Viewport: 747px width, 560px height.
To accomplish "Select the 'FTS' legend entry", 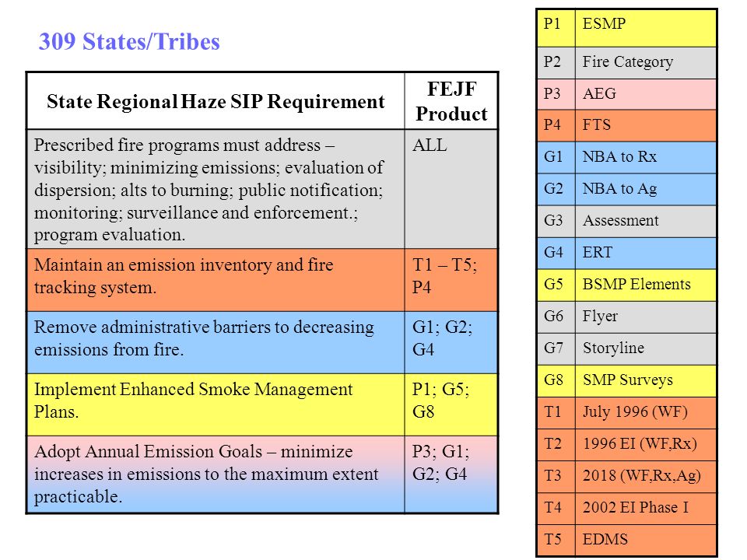I will click(x=646, y=126).
